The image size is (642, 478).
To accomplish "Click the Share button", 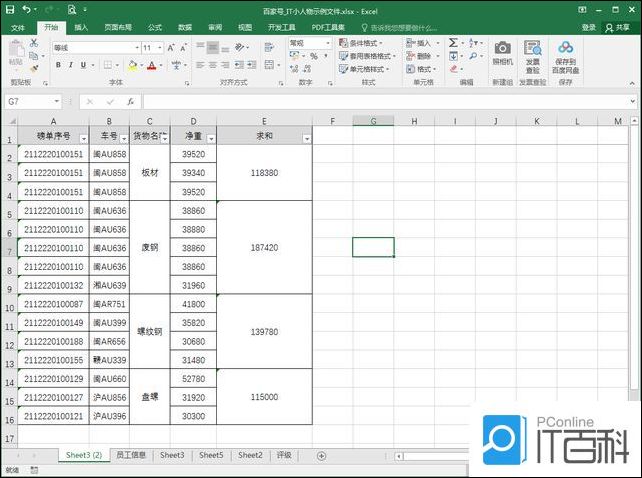I will point(618,27).
